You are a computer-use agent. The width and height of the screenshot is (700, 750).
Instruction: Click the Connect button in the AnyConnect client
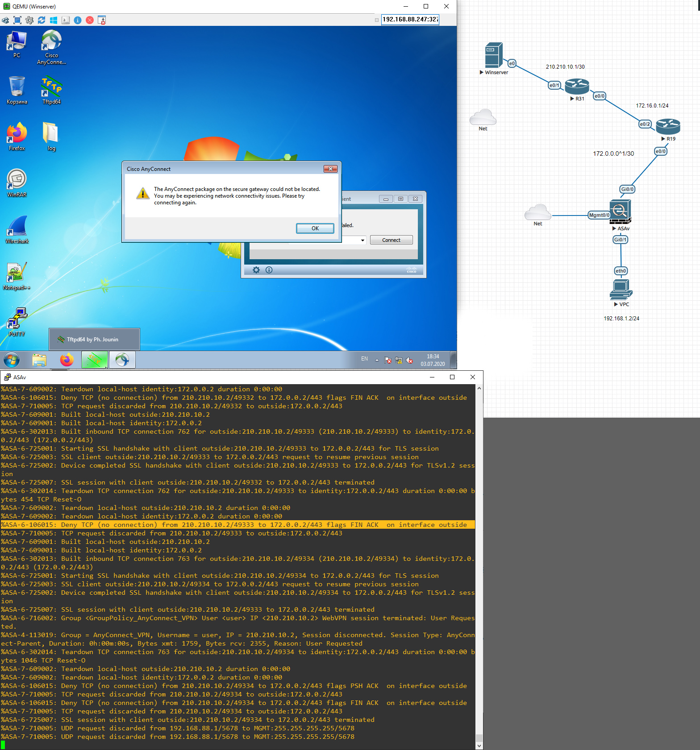[x=392, y=240]
